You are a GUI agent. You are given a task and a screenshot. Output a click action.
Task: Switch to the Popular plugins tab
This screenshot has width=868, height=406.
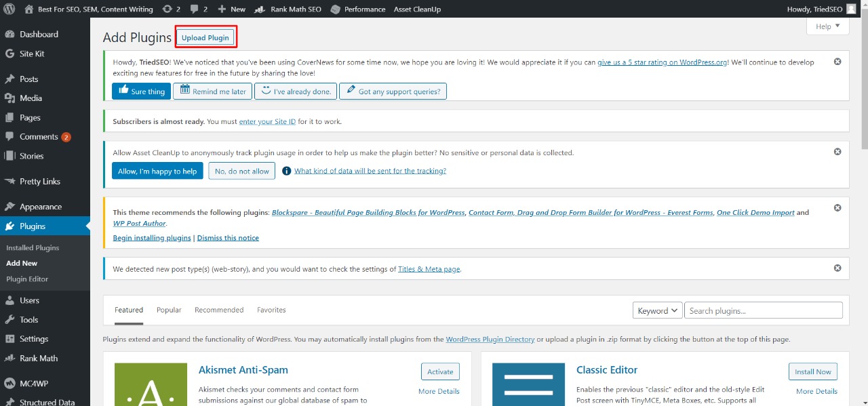[169, 310]
